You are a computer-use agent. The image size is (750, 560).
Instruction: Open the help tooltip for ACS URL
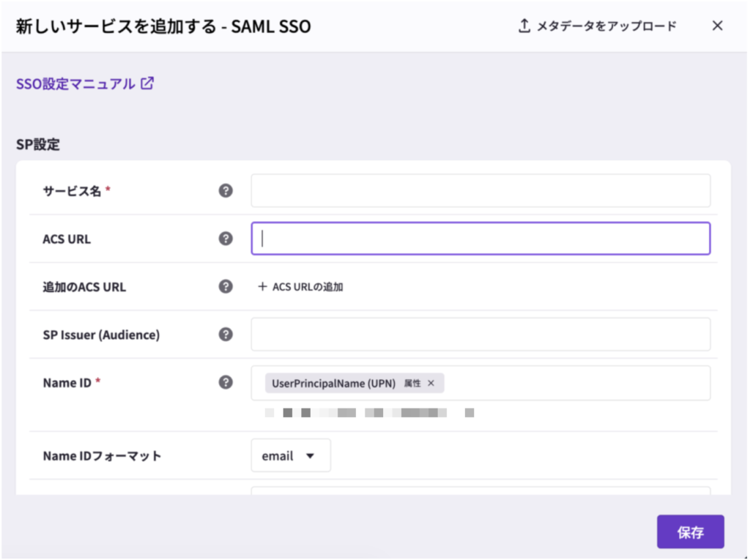226,239
